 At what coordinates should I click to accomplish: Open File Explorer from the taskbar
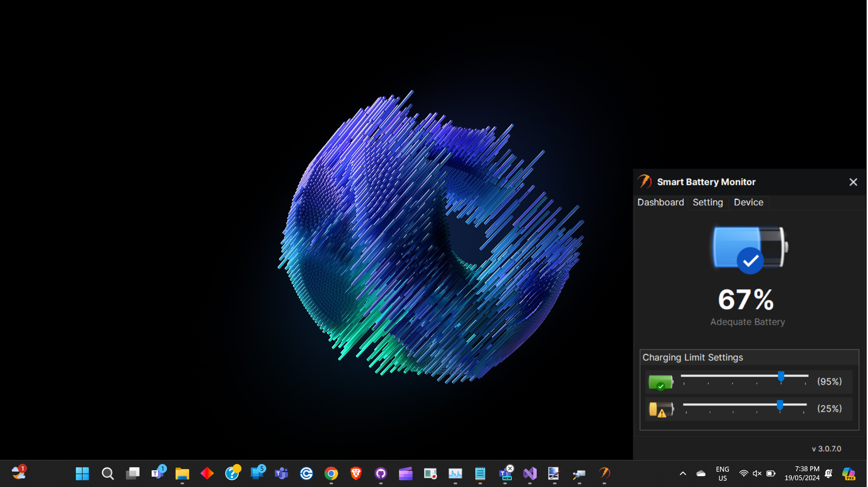pos(182,473)
